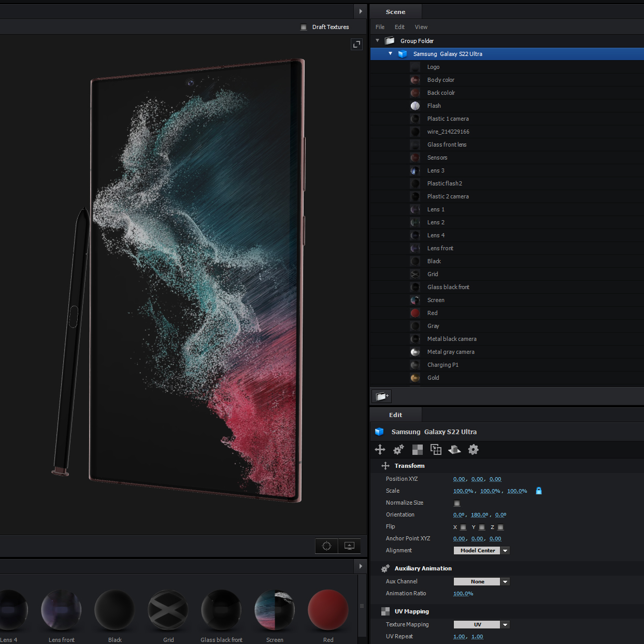
Task: Tick the Flip X checkbox
Action: (x=463, y=527)
